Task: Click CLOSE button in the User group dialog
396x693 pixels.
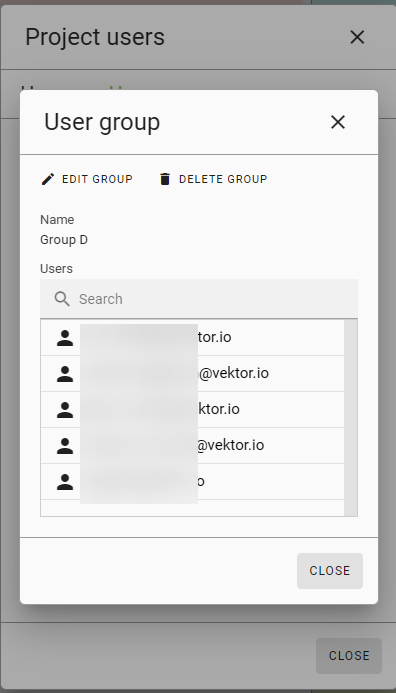Action: tap(330, 571)
